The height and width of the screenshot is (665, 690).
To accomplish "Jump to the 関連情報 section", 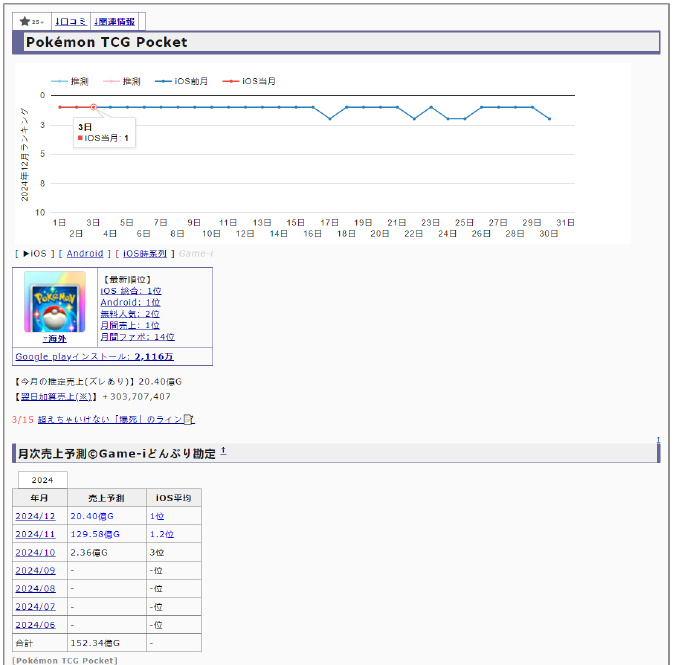I will [115, 21].
